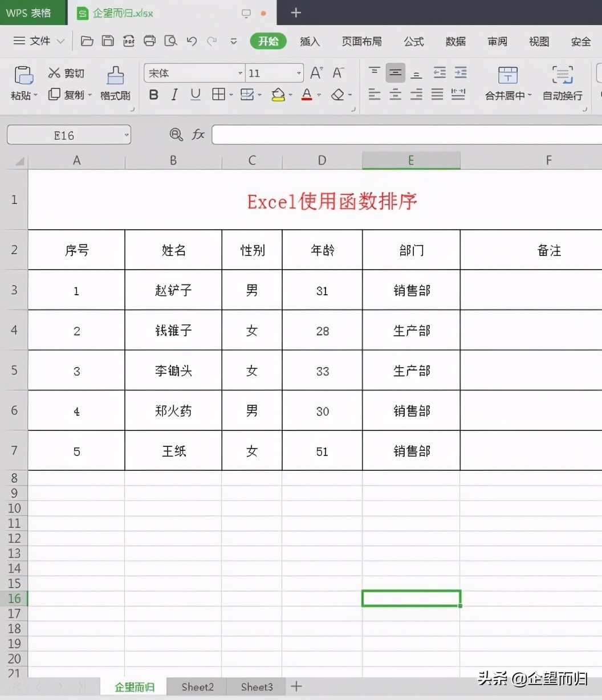Click into the formula bar input
This screenshot has height=700, width=602.
tap(406, 135)
